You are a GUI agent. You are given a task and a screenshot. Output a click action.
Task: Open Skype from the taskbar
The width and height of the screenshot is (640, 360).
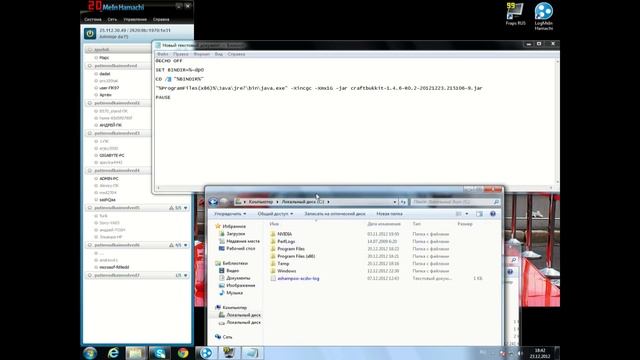[159, 353]
